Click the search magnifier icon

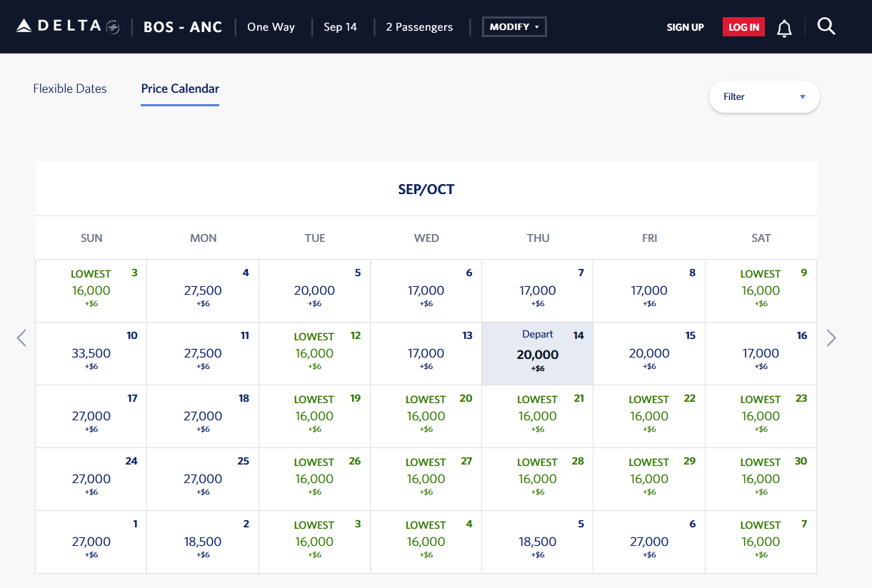point(826,27)
